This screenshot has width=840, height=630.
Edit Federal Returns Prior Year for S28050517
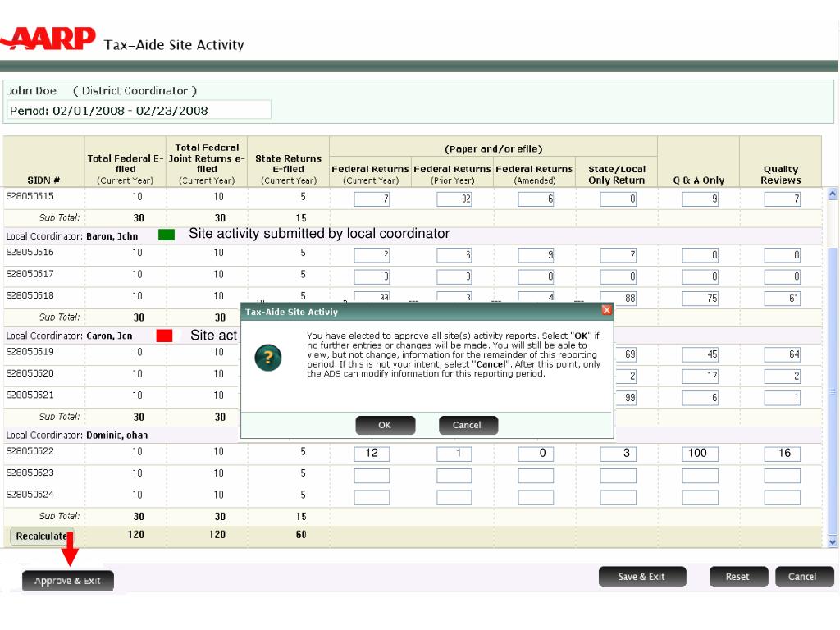(x=454, y=276)
